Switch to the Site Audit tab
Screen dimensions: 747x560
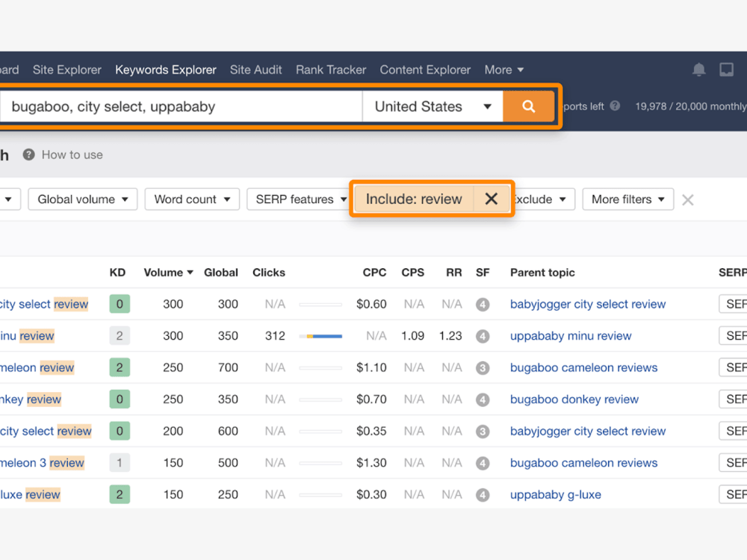click(x=255, y=70)
